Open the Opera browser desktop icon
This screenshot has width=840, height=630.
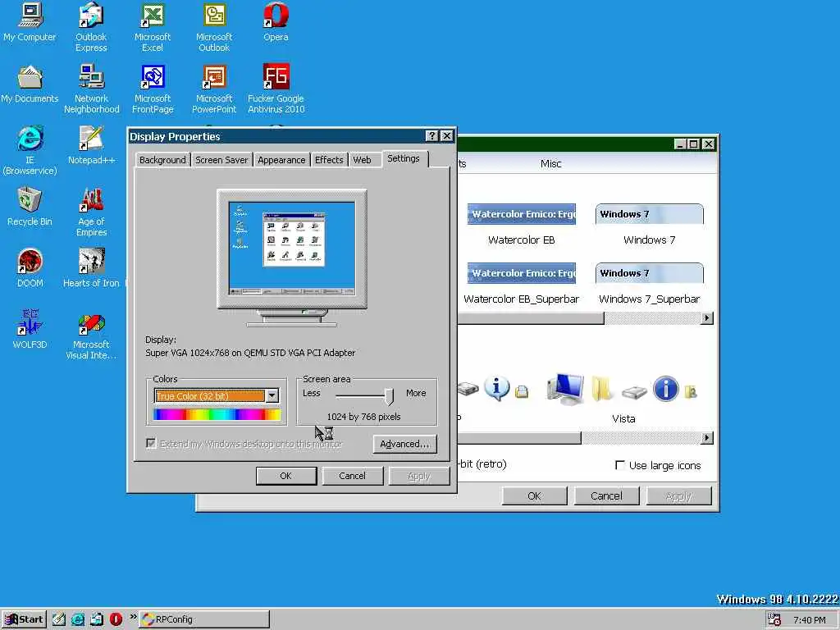tap(276, 22)
